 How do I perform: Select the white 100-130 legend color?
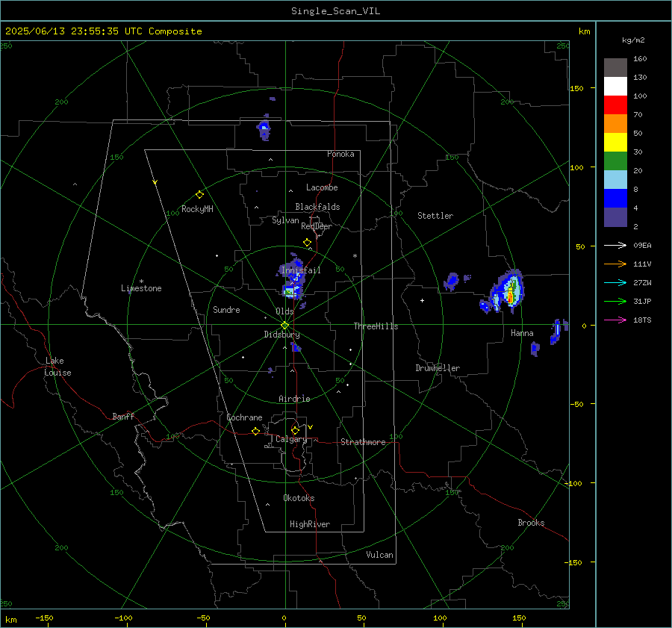(x=615, y=87)
